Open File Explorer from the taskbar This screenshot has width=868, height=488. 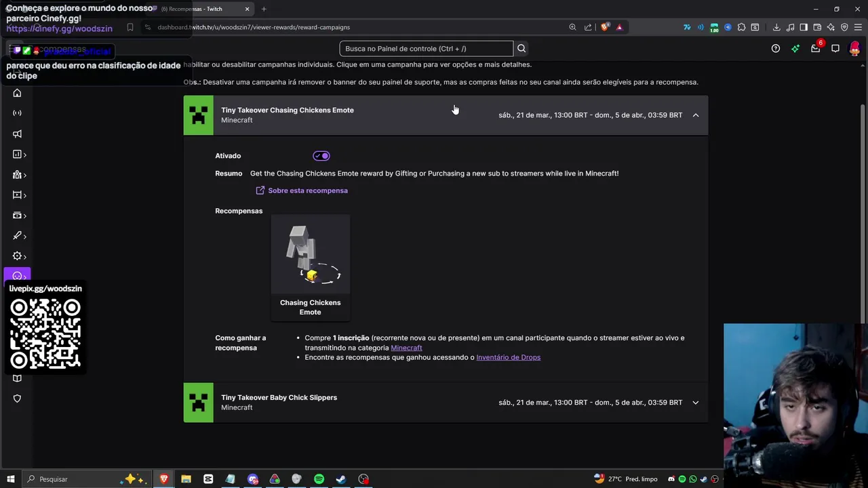tap(186, 479)
